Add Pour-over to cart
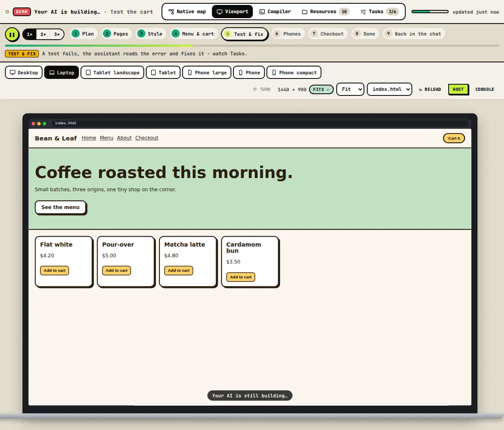This screenshot has height=430, width=504. tap(116, 271)
